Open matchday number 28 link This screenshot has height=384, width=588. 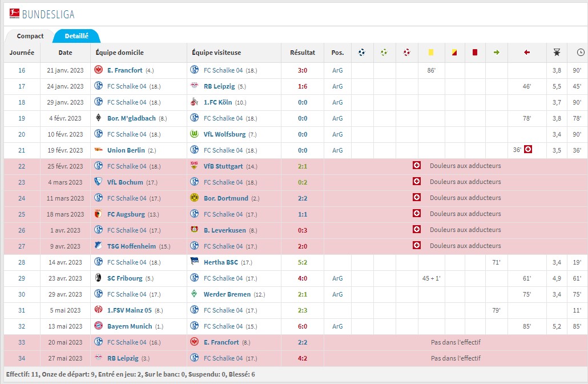(x=22, y=262)
